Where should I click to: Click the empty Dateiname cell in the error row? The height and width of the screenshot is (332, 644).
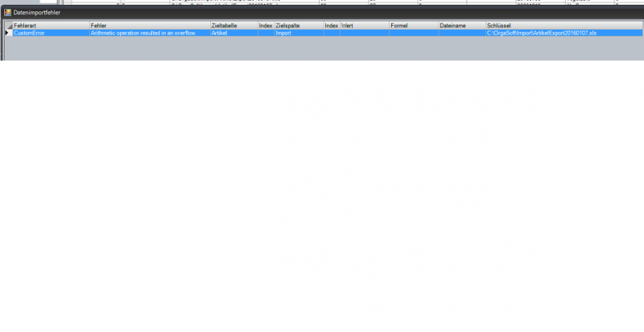[x=461, y=33]
